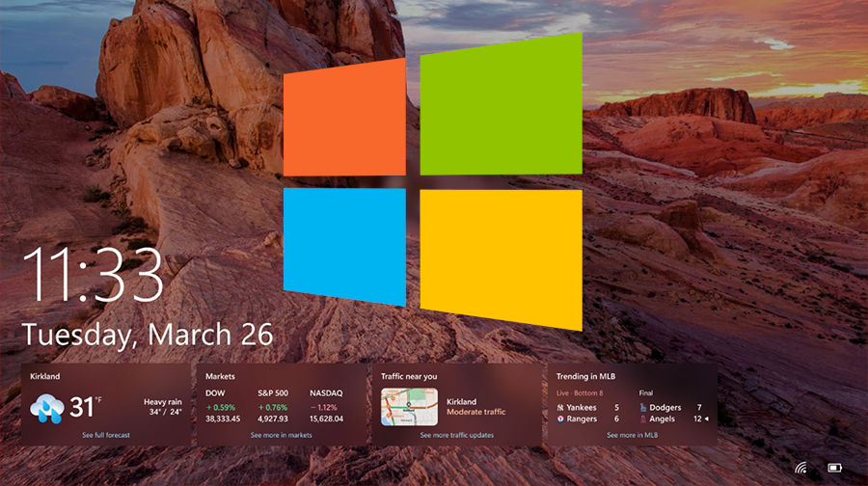Select the DOW index label
The height and width of the screenshot is (486, 868).
[215, 393]
